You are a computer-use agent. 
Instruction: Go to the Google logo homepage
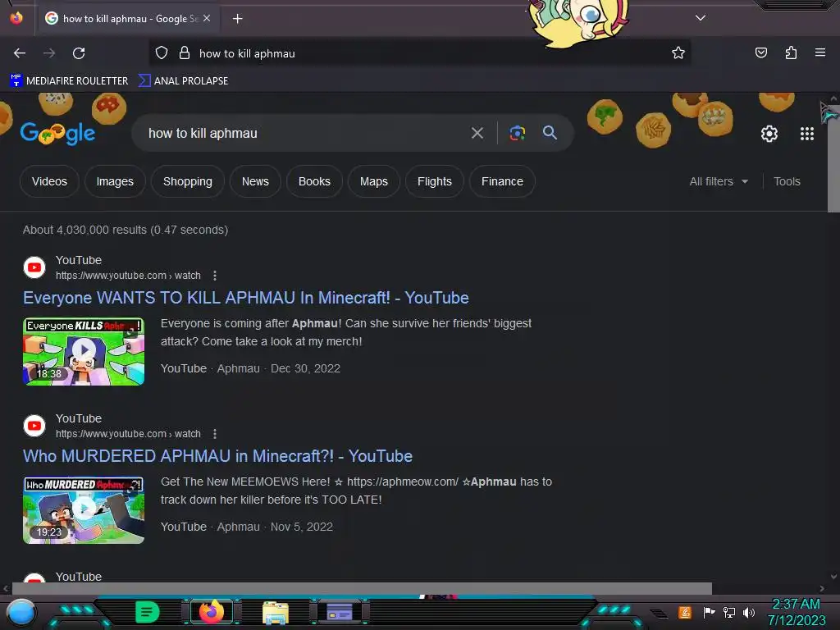click(x=58, y=133)
